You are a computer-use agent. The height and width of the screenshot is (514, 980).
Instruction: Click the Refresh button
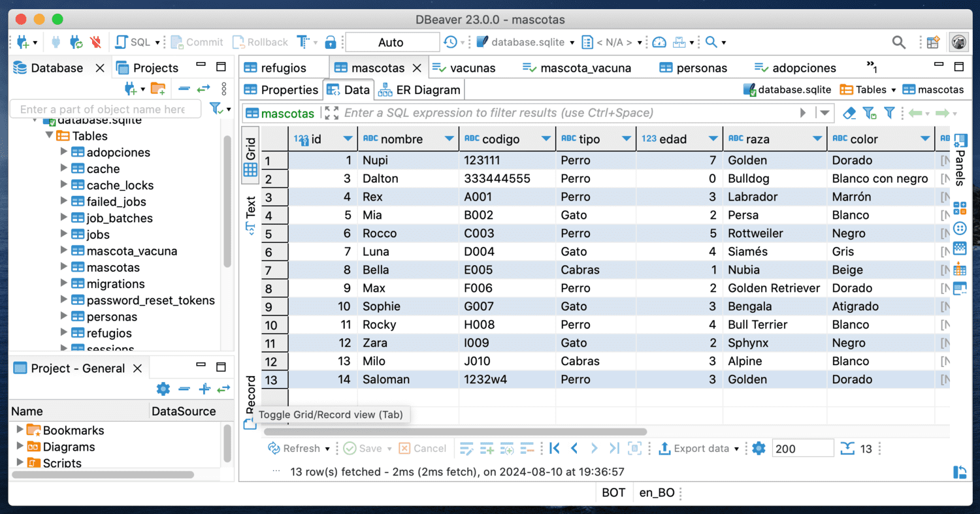(x=298, y=448)
